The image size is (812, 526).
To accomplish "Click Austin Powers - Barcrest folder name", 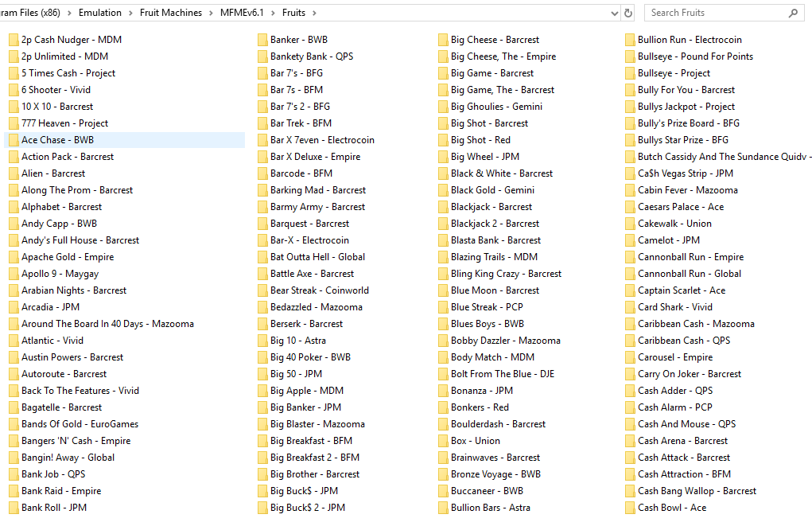I will 72,357.
